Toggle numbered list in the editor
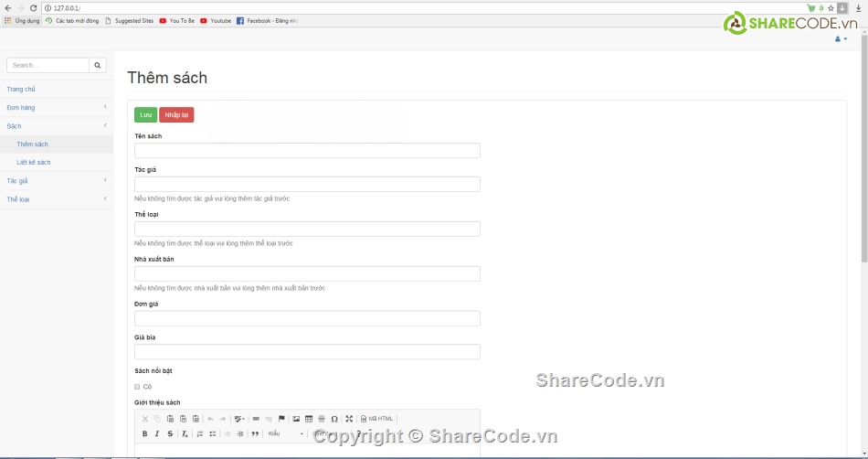Screen dimensions: 868x459 click(200, 434)
